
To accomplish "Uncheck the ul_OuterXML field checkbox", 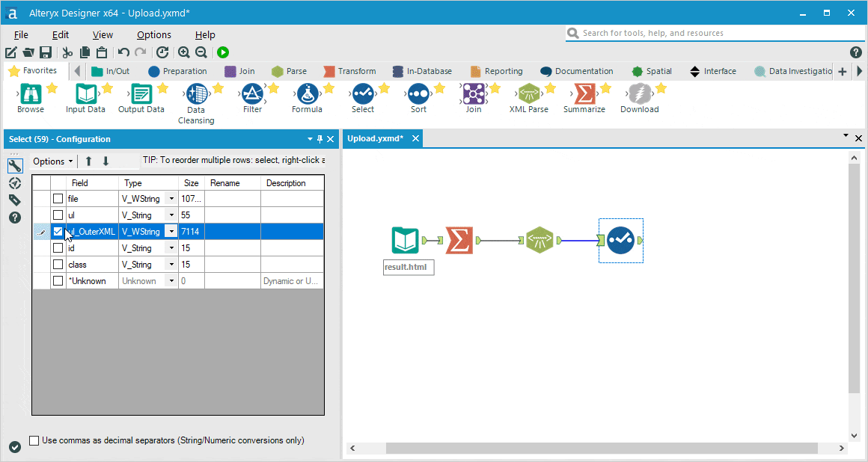I will pos(58,232).
